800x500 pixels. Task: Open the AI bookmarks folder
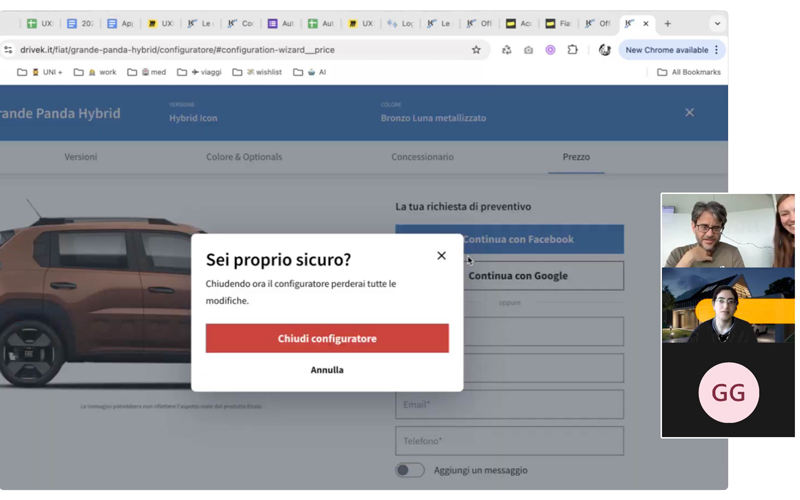[x=310, y=72]
